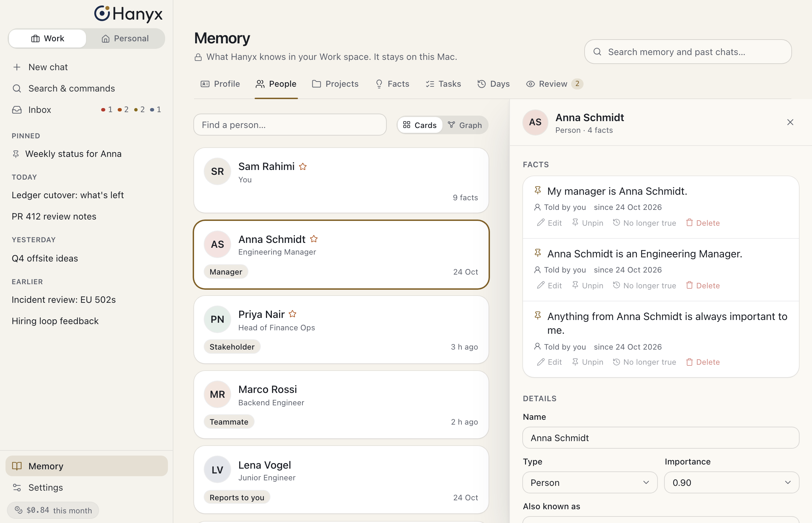Mark 'My manager is Anna Schmidt' no longer true
This screenshot has height=523, width=812.
pos(644,223)
